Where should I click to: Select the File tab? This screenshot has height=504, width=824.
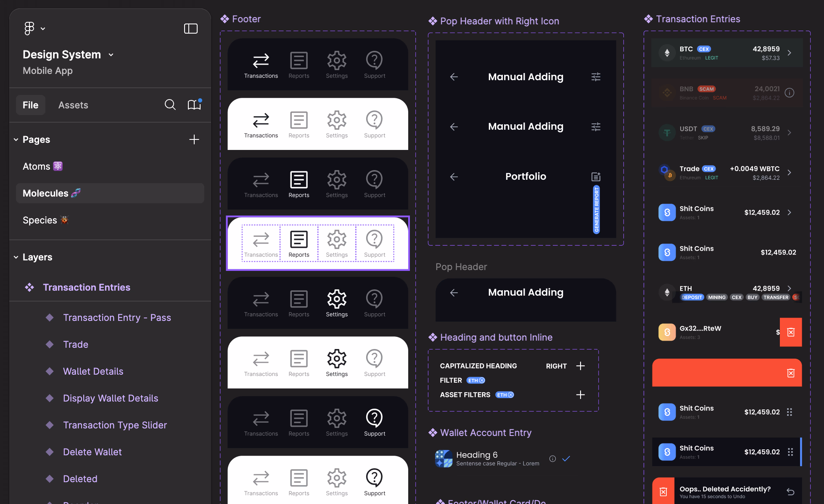(x=30, y=105)
